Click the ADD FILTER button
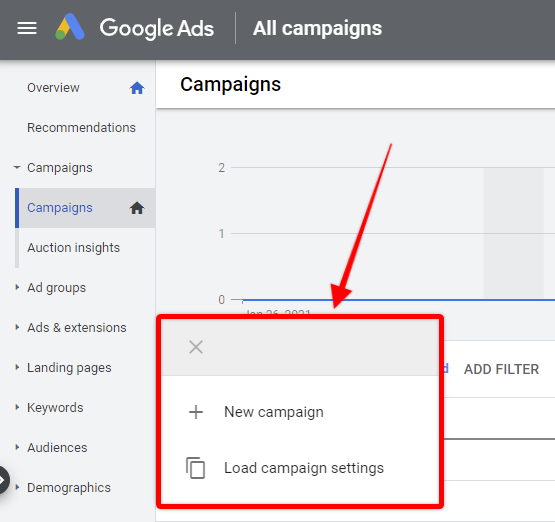The image size is (555, 522). pos(501,369)
